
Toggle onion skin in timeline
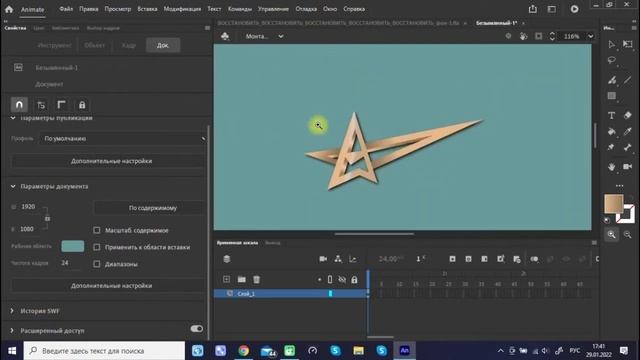(x=534, y=259)
